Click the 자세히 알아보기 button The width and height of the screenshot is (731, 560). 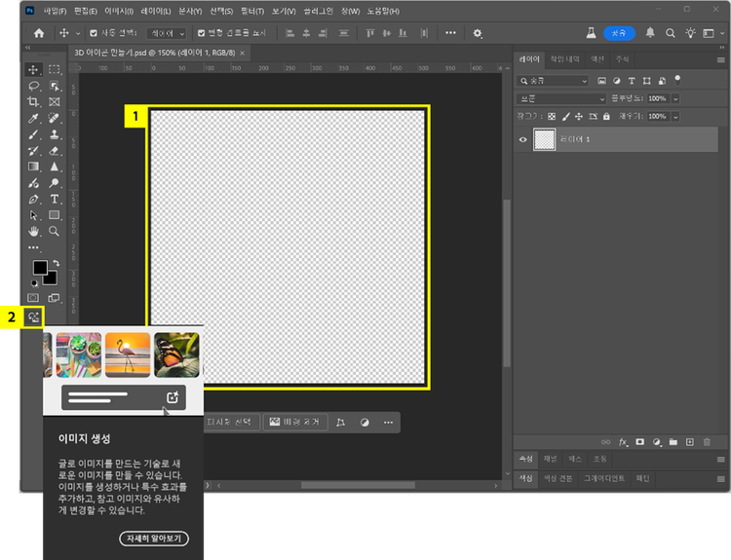tap(154, 539)
